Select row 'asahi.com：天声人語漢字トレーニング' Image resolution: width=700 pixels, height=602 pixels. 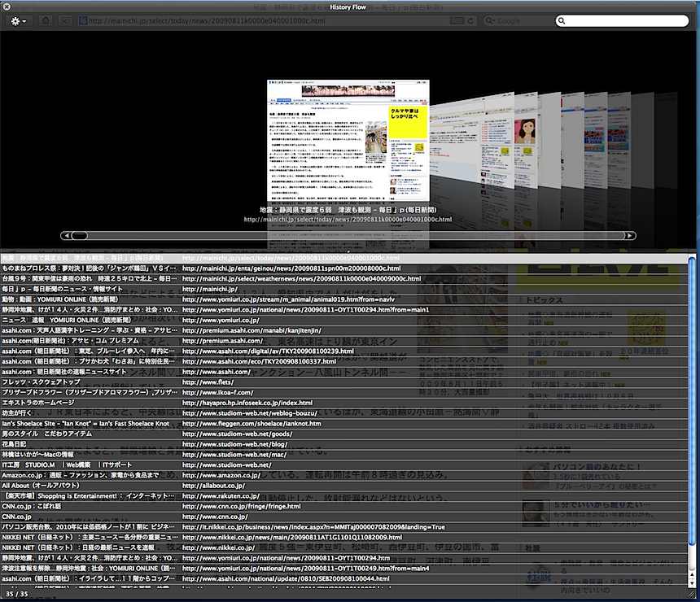click(x=343, y=330)
